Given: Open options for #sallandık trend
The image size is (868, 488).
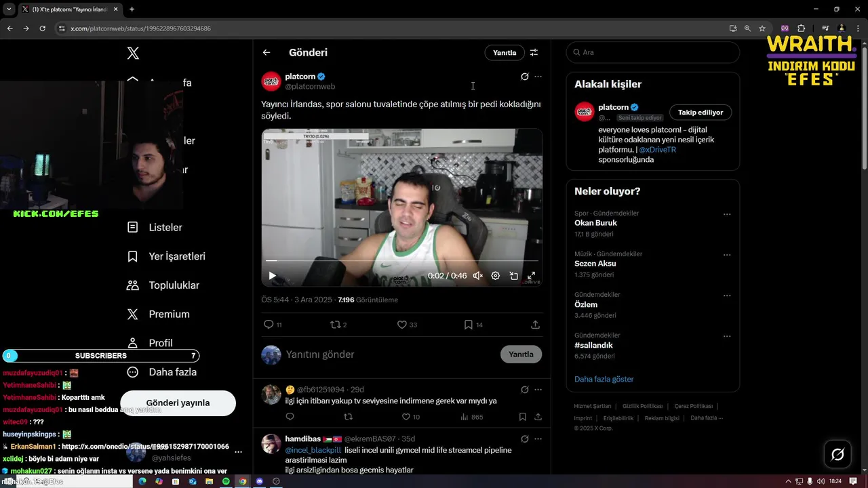Looking at the screenshot, I should (x=727, y=336).
